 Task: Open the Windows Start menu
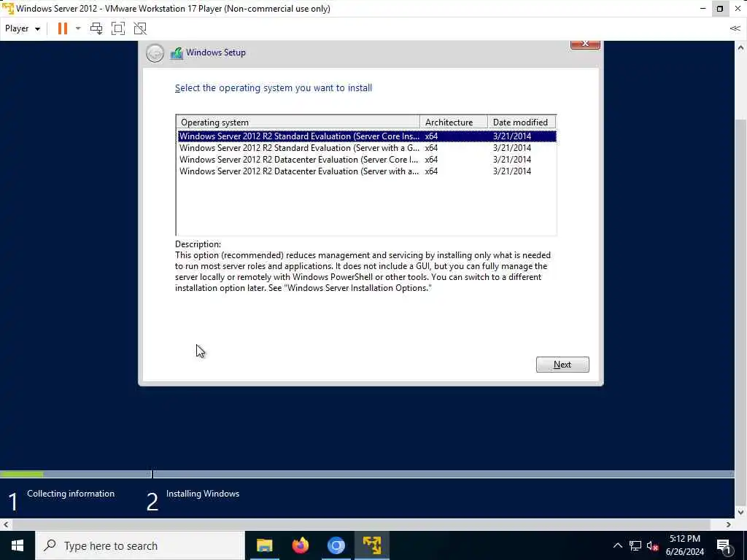tap(18, 545)
